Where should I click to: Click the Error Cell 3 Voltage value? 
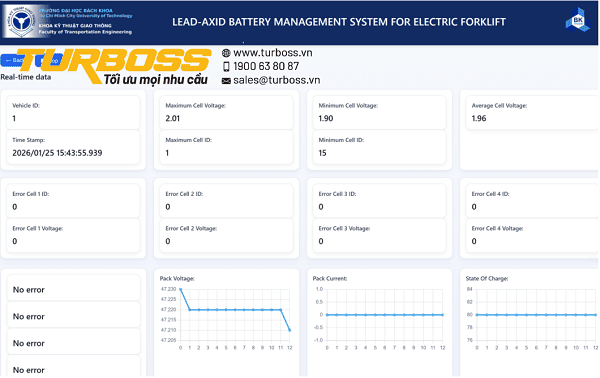[321, 241]
